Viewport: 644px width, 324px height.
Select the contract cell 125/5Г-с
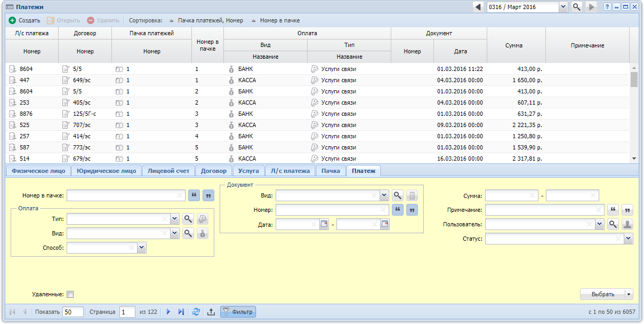click(84, 114)
